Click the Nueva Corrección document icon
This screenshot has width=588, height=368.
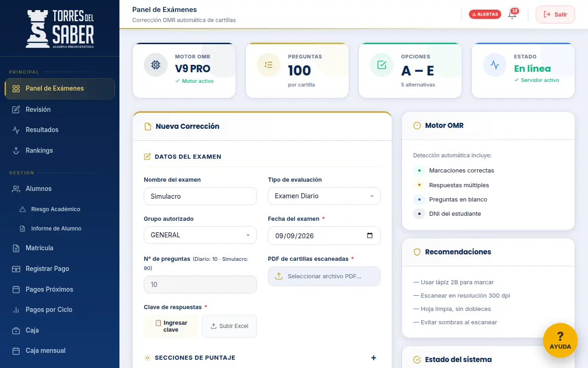click(x=148, y=126)
